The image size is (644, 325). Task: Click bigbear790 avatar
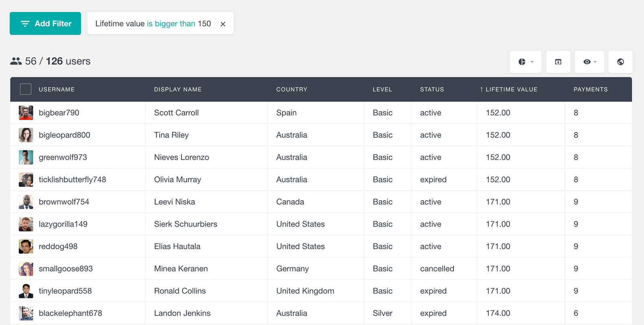[x=26, y=113]
